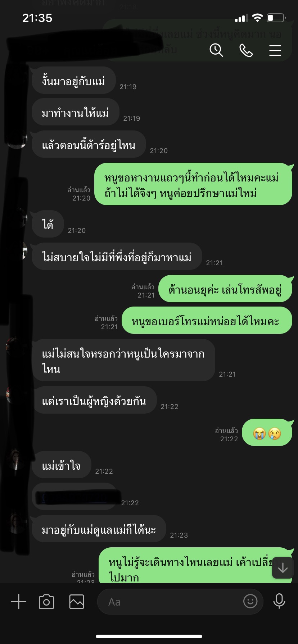This screenshot has width=298, height=644.
Task: Tap the redacted message sent at 21:22
Action: tap(74, 497)
